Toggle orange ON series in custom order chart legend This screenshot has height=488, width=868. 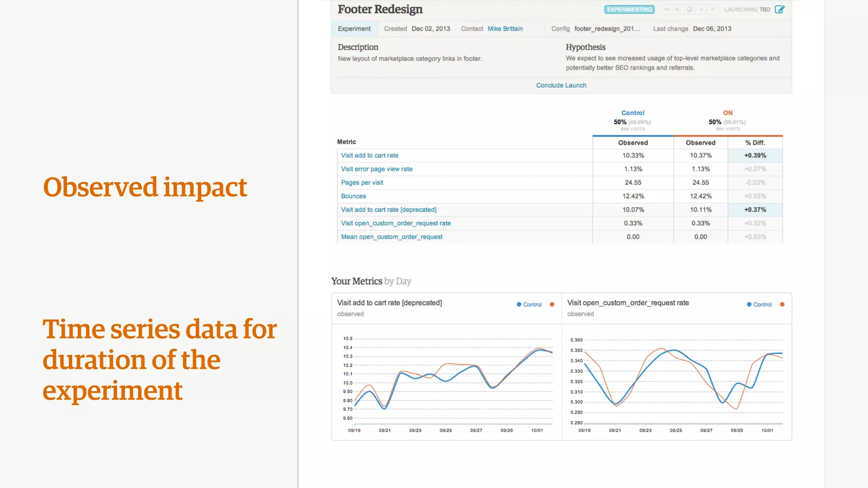pyautogui.click(x=782, y=305)
